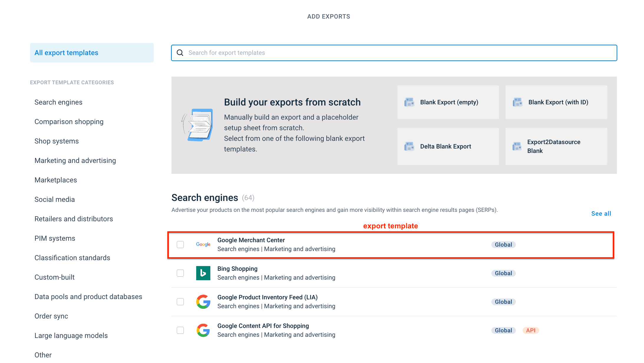Click the Blank Export (with ID) icon
644x363 pixels.
point(517,102)
